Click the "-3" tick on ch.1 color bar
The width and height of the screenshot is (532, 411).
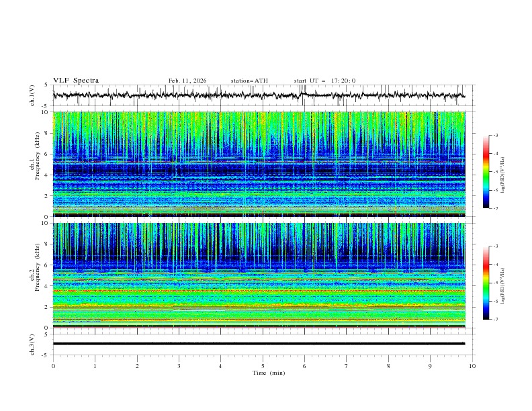[496, 135]
